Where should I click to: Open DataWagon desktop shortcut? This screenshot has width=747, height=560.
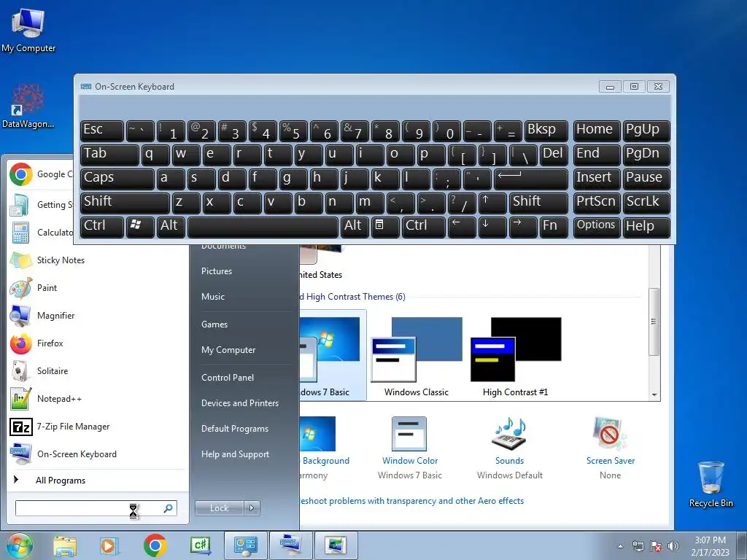(28, 106)
